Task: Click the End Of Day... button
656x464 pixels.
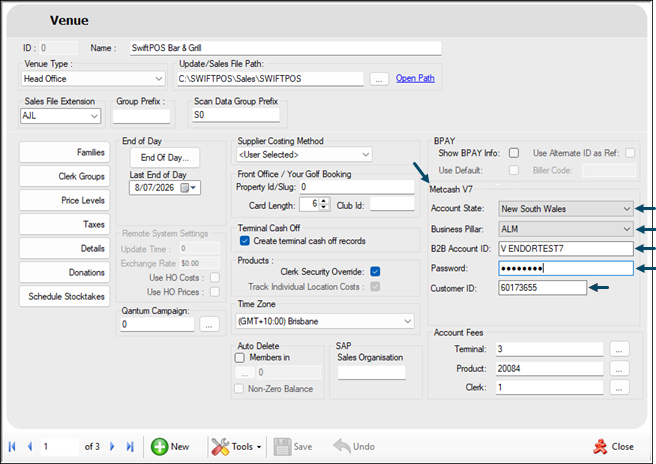Action: pyautogui.click(x=164, y=158)
